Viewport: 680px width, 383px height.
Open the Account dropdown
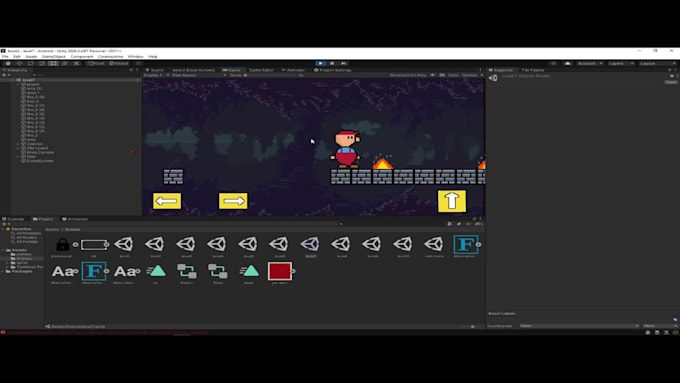point(590,63)
